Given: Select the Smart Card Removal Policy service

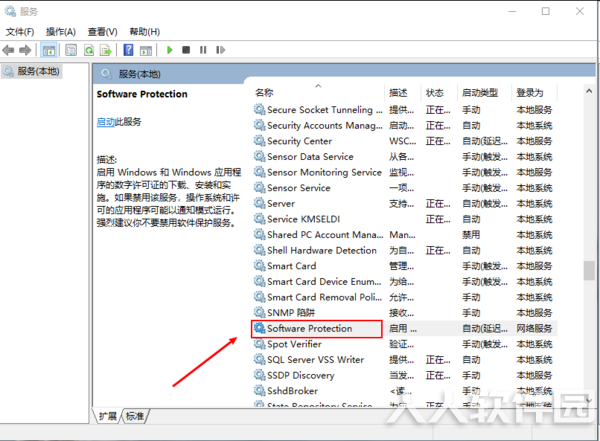Looking at the screenshot, I should 404,297.
